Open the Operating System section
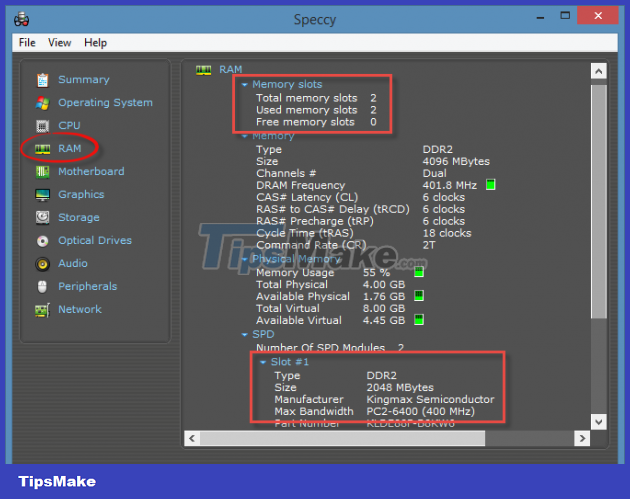 (x=105, y=103)
